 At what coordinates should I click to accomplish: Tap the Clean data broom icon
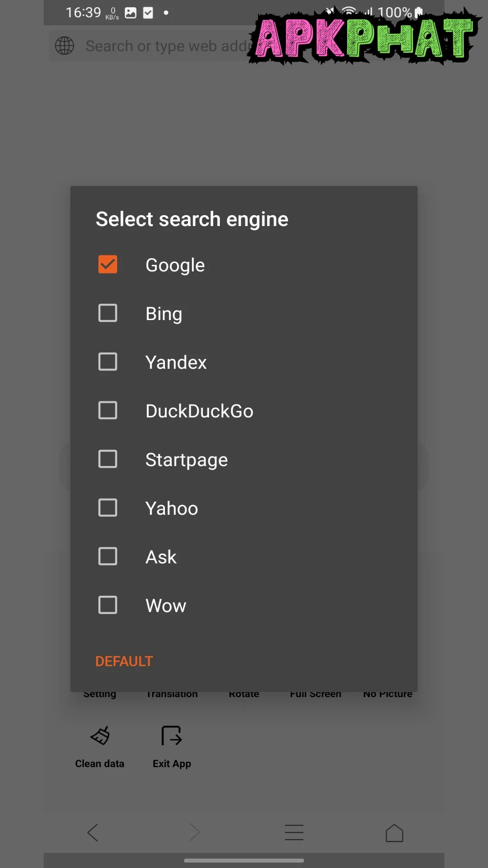tap(100, 736)
